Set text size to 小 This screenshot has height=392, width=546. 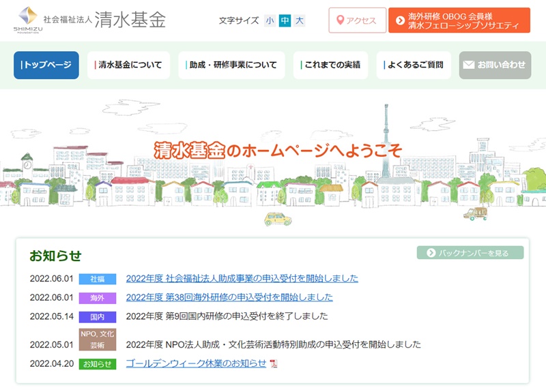[270, 21]
